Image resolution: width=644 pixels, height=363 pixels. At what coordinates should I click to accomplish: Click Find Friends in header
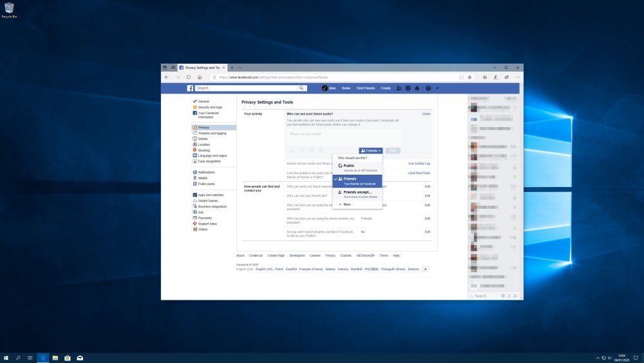[x=366, y=88]
